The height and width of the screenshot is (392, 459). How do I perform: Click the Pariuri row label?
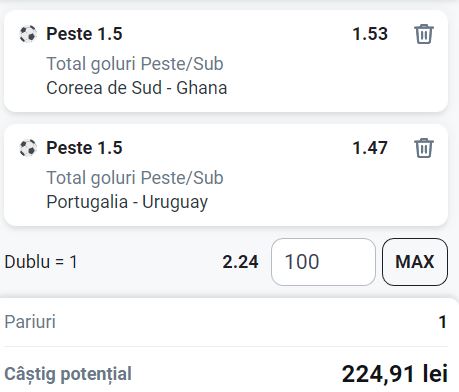[x=30, y=322]
